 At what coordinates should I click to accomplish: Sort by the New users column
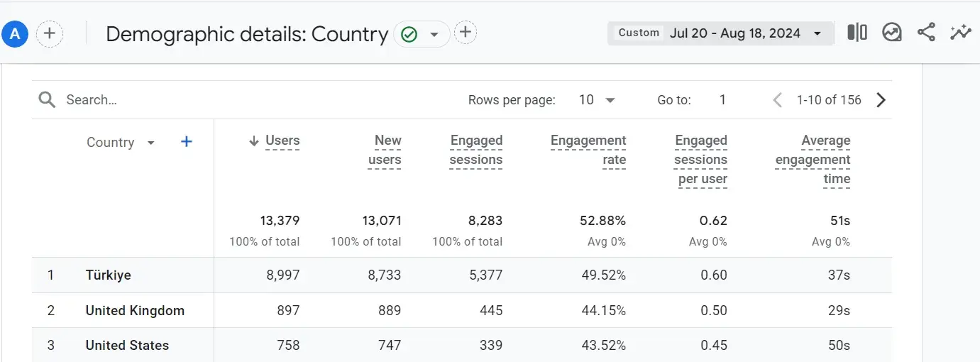[385, 150]
